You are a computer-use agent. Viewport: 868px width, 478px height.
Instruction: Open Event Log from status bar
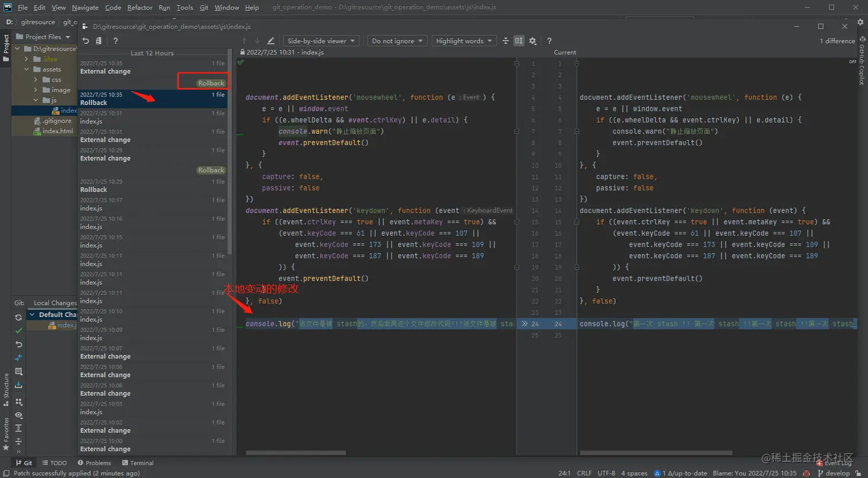point(835,463)
